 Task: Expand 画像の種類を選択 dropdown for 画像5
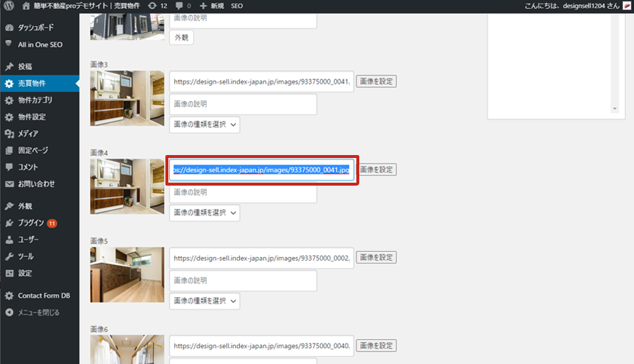(x=205, y=301)
